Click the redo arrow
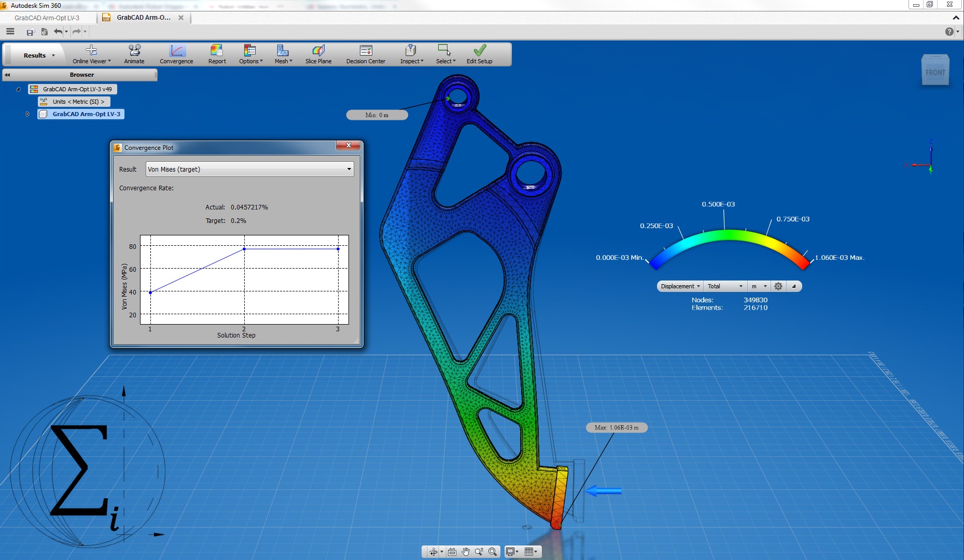964x560 pixels. click(77, 32)
